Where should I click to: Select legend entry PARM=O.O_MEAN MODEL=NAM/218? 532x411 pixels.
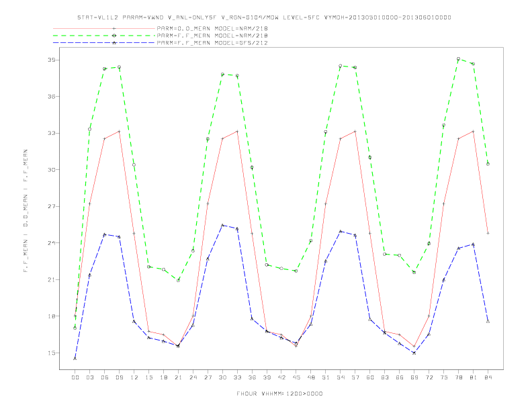coord(212,28)
